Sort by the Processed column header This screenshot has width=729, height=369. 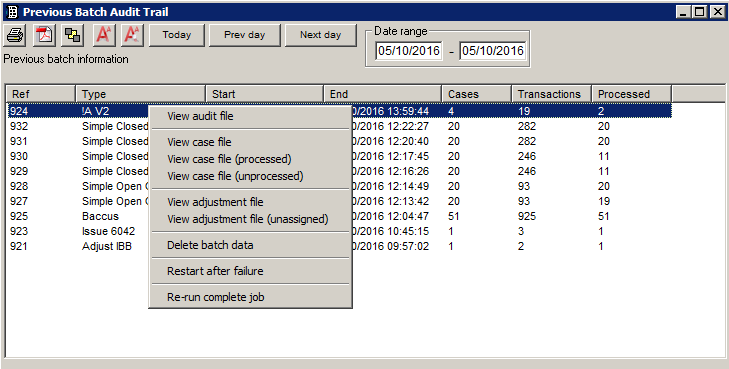631,94
